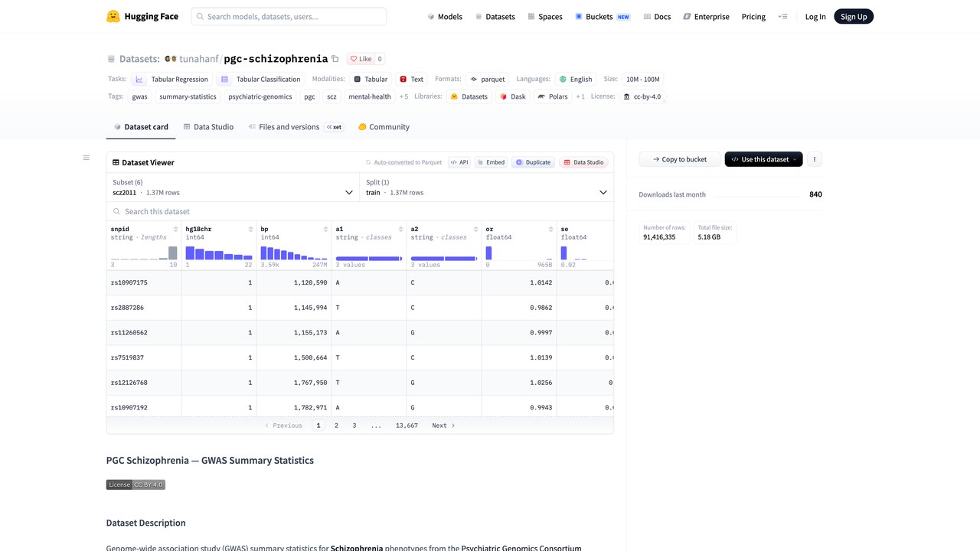The width and height of the screenshot is (980, 551).
Task: Click the bp column histogram bars
Action: 294,253
